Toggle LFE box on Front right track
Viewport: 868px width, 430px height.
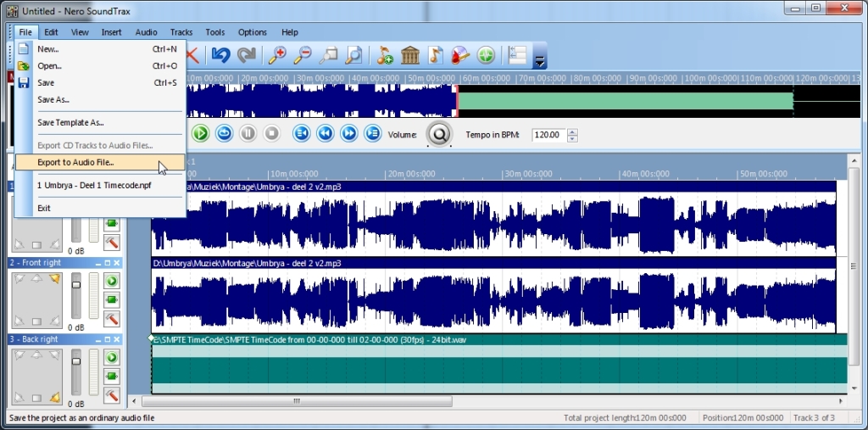click(x=36, y=321)
